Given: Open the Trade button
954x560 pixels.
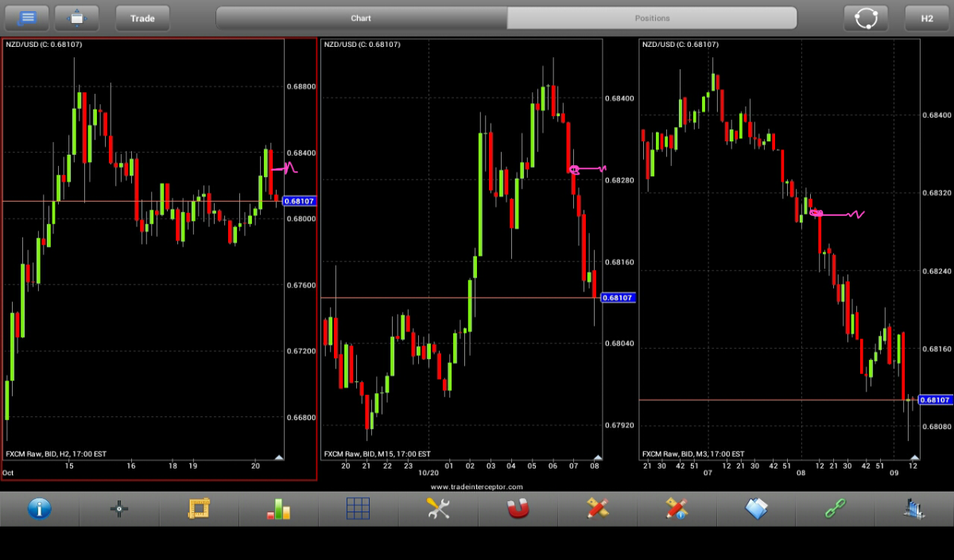Looking at the screenshot, I should 142,17.
